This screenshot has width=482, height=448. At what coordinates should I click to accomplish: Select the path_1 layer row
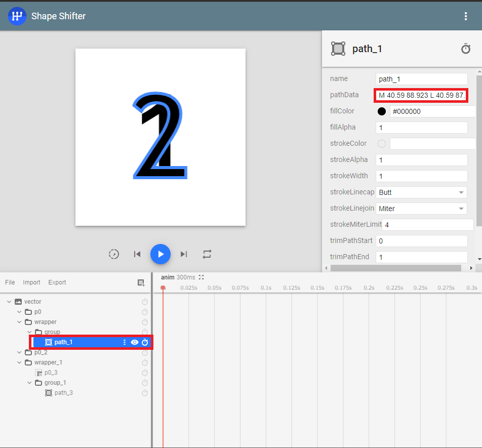(x=91, y=342)
